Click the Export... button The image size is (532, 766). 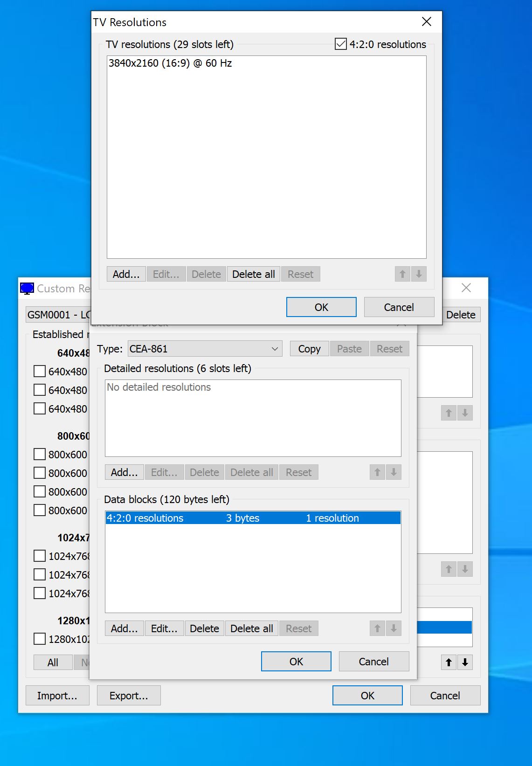129,696
